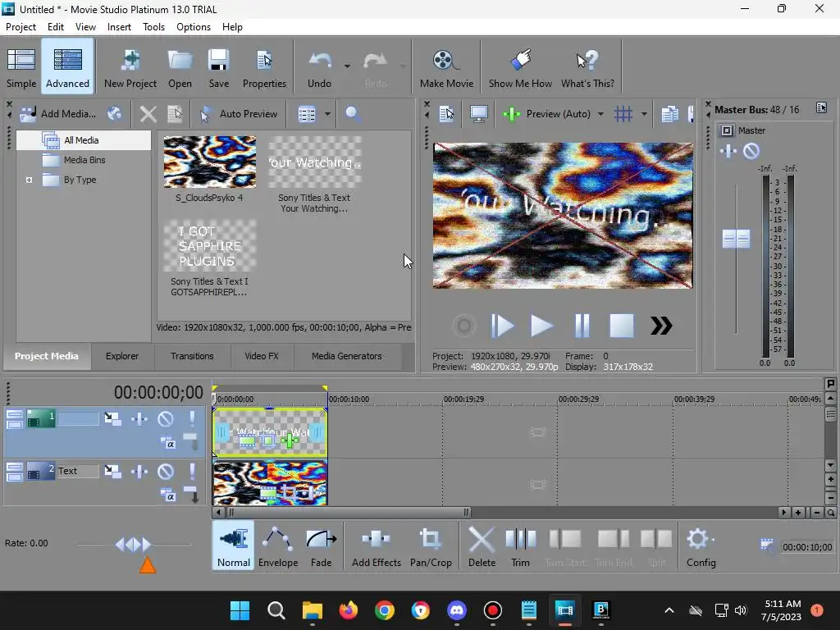Switch to Explorer tab
This screenshot has width=840, height=630.
tap(122, 356)
